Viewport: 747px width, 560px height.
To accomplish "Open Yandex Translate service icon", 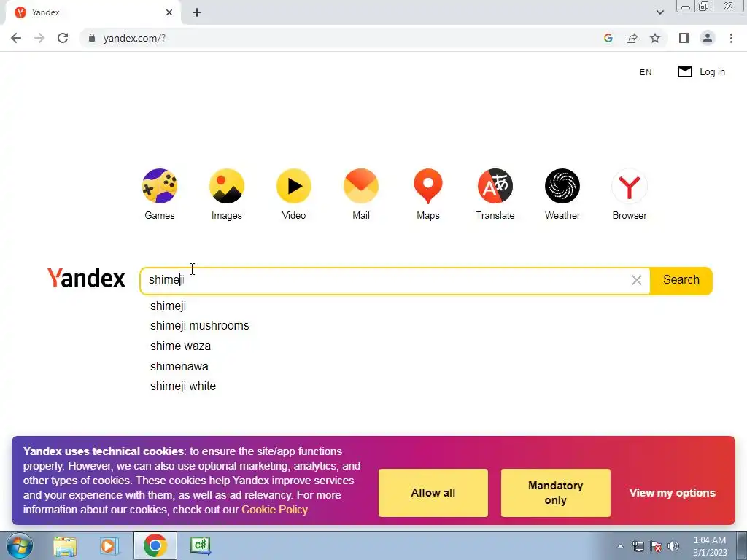I will [x=495, y=186].
